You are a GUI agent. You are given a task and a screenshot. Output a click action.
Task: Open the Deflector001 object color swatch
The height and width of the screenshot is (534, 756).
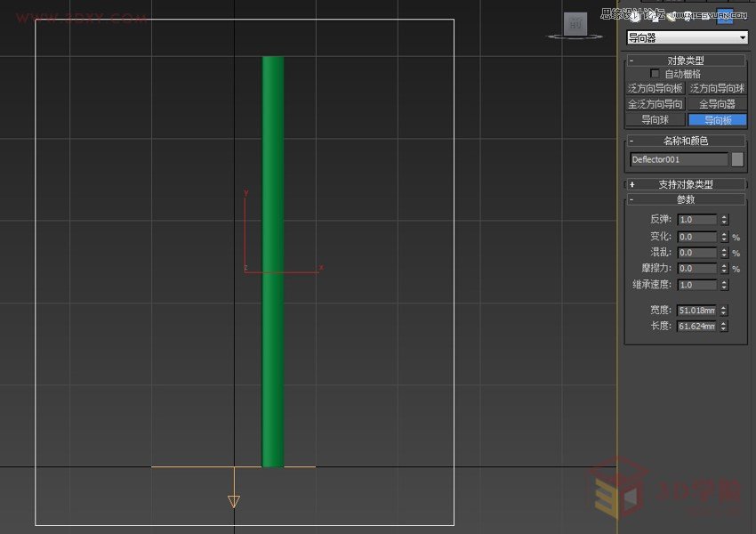[x=739, y=159]
